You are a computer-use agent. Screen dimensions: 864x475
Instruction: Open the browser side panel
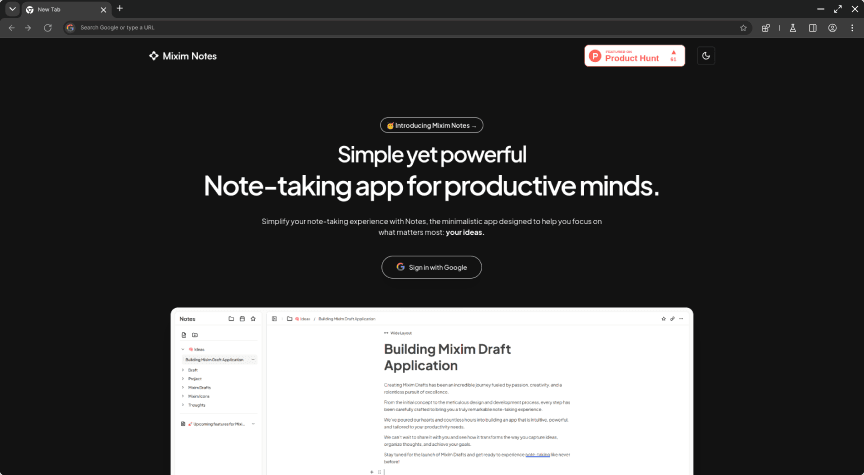click(x=813, y=28)
